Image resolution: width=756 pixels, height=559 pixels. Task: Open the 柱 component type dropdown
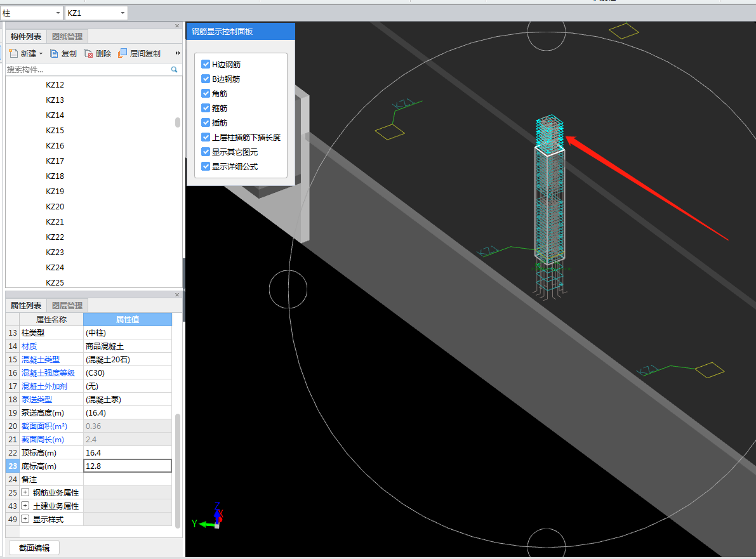click(58, 13)
